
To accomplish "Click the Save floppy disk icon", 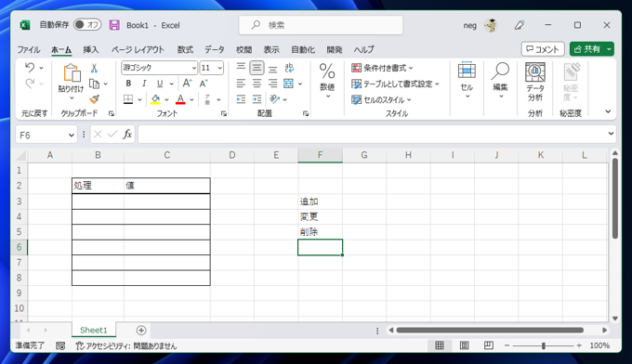I will click(x=114, y=25).
